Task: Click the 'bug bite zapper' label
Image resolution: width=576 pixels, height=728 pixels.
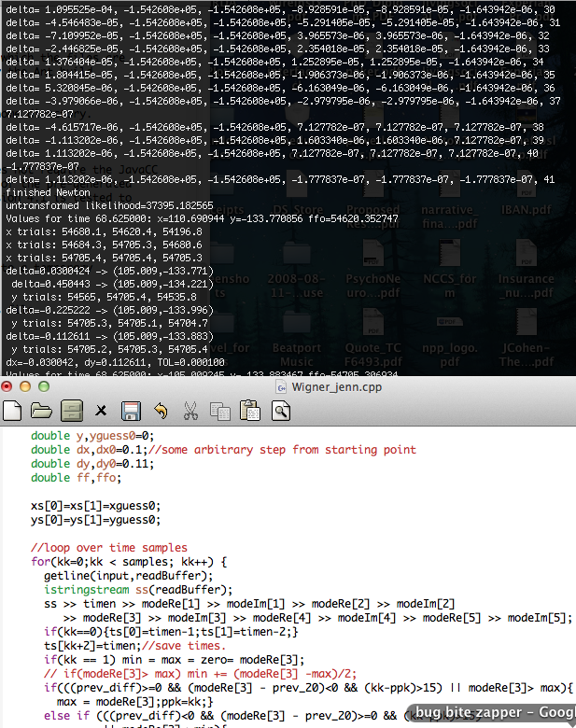Action: [495, 714]
